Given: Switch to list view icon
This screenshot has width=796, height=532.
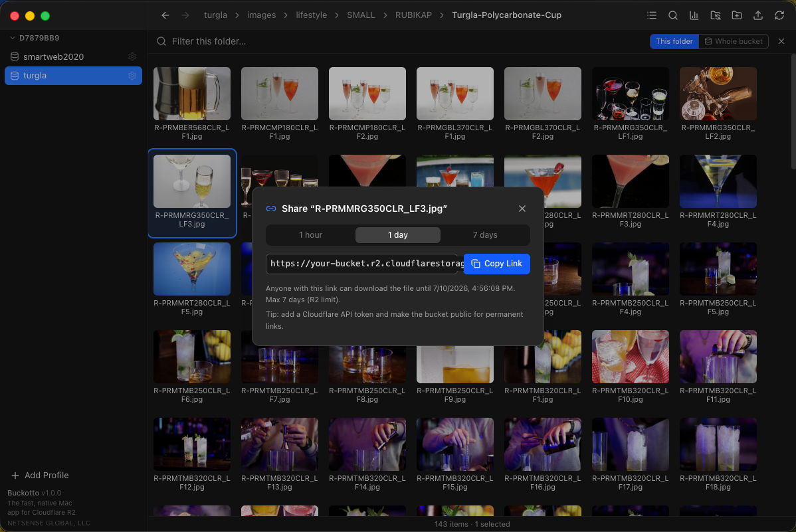Looking at the screenshot, I should point(652,15).
